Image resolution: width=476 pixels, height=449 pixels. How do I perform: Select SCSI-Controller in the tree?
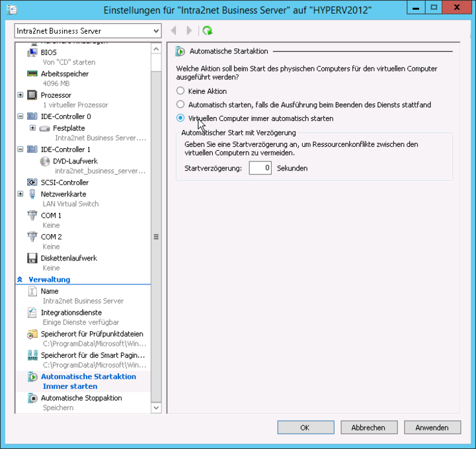[x=65, y=183]
